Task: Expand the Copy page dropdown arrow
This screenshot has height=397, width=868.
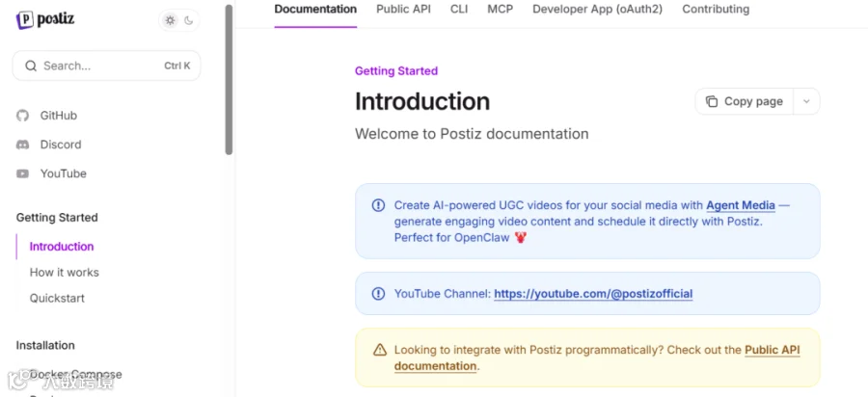Action: [806, 102]
